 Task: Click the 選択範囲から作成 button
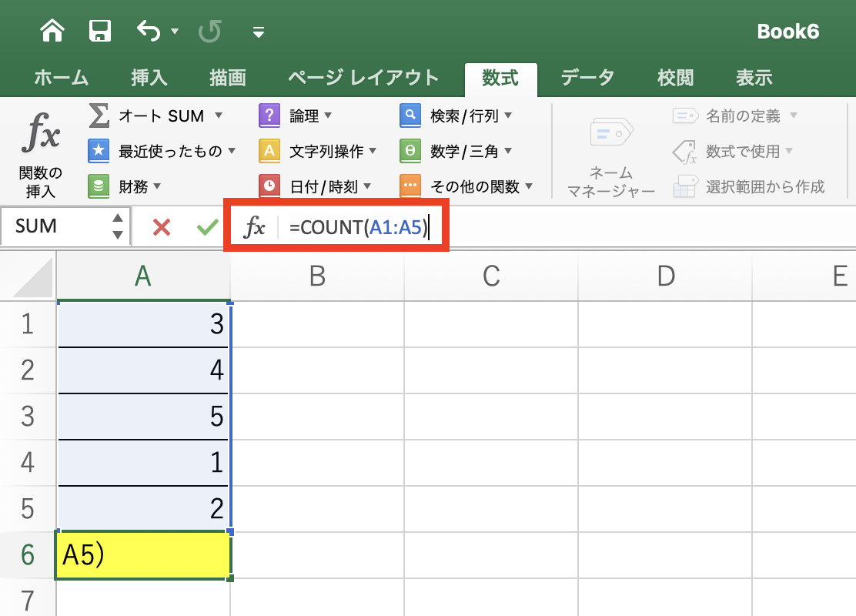tap(749, 187)
